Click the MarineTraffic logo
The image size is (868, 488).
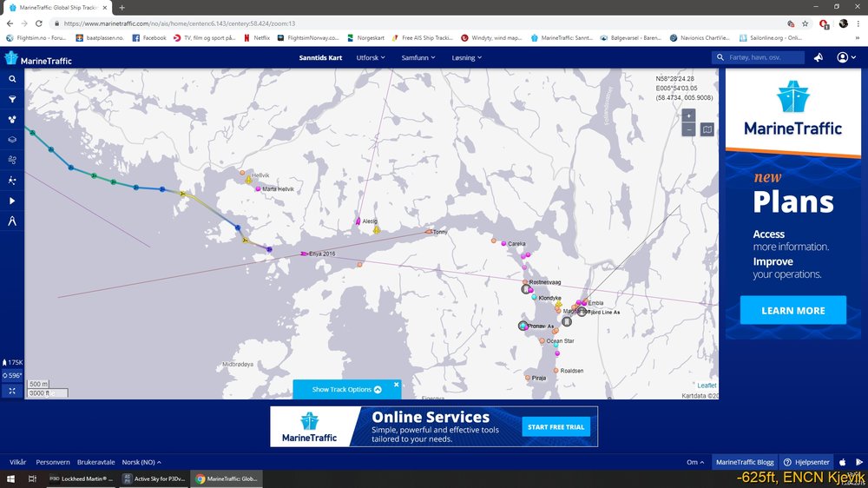37,58
